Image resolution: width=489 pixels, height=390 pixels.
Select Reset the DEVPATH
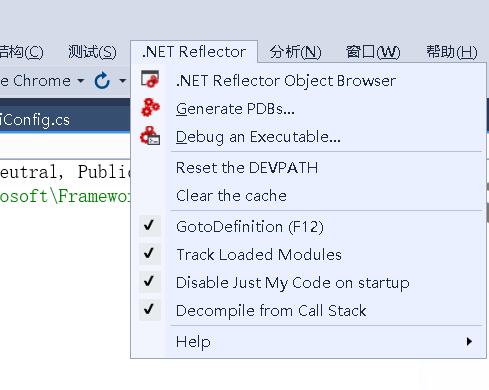[247, 168]
